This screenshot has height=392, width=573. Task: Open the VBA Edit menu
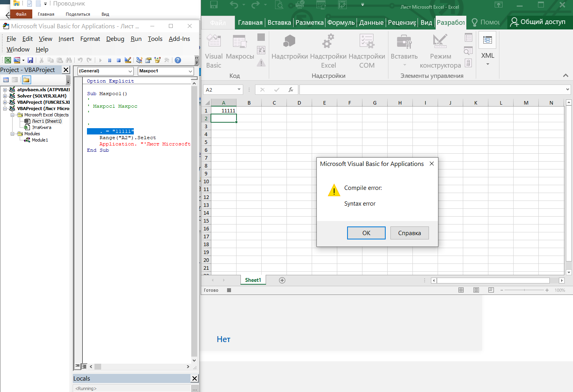[28, 39]
